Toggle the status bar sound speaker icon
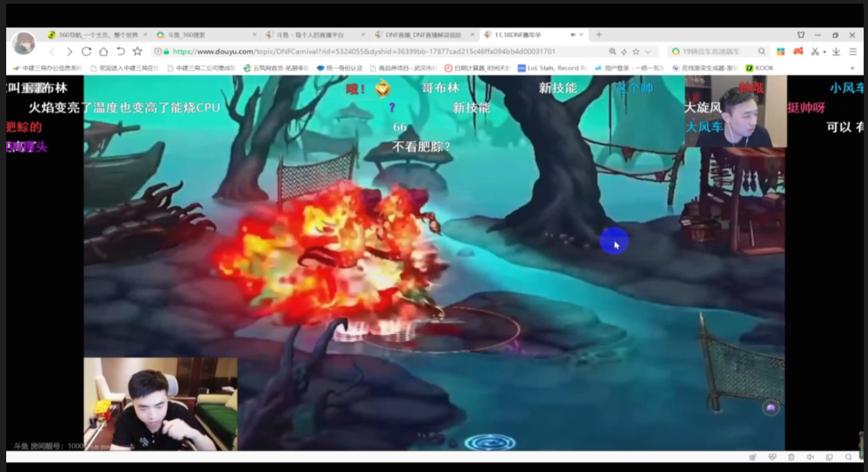The height and width of the screenshot is (472, 868). coord(810,457)
